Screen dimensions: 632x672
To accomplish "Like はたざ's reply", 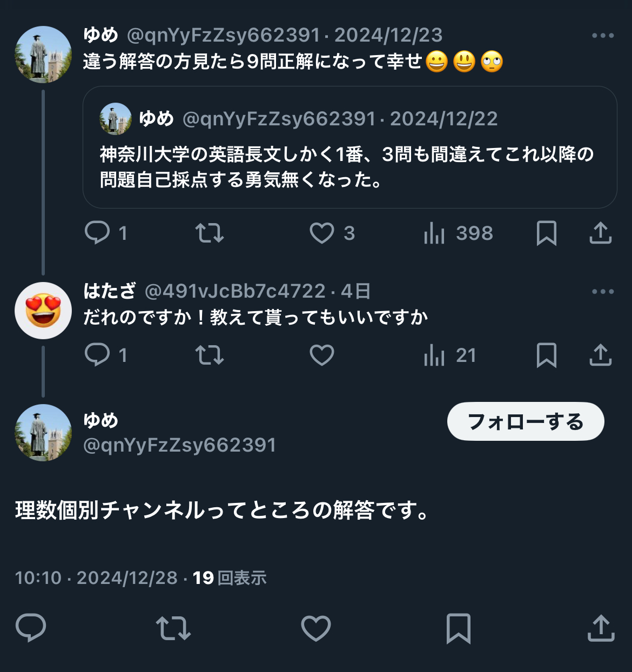I will click(x=322, y=355).
